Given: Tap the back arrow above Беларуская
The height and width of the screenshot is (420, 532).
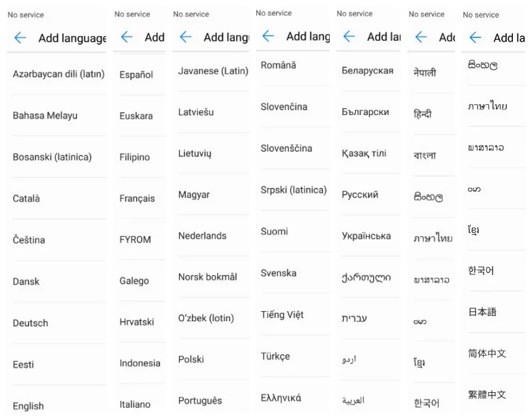Looking at the screenshot, I should [x=349, y=36].
